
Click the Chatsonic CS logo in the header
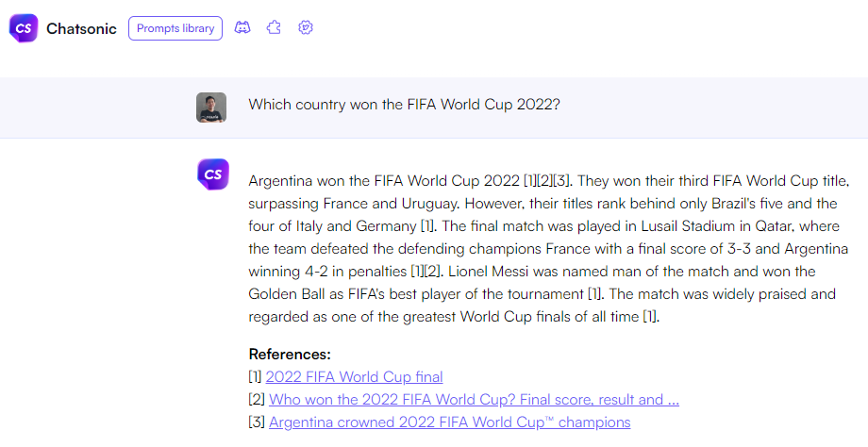tap(24, 28)
